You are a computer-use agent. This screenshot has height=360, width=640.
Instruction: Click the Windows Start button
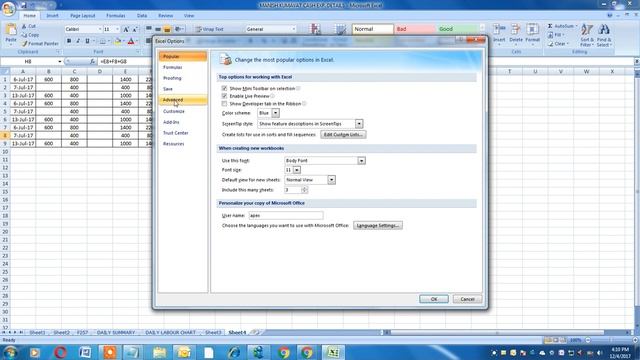coord(10,352)
